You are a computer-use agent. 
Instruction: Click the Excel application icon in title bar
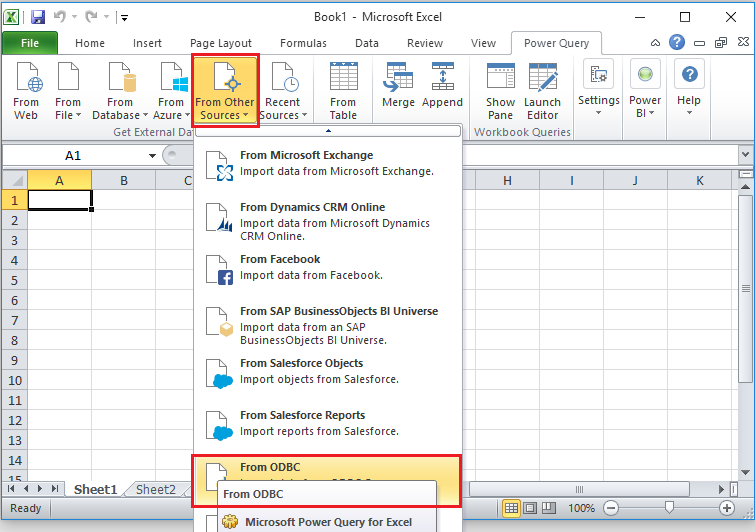tap(12, 17)
